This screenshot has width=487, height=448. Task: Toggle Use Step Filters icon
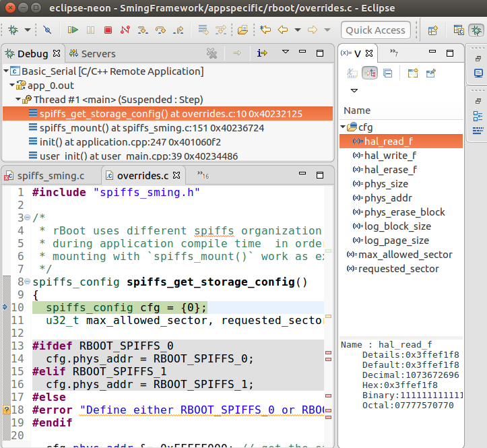point(221,30)
